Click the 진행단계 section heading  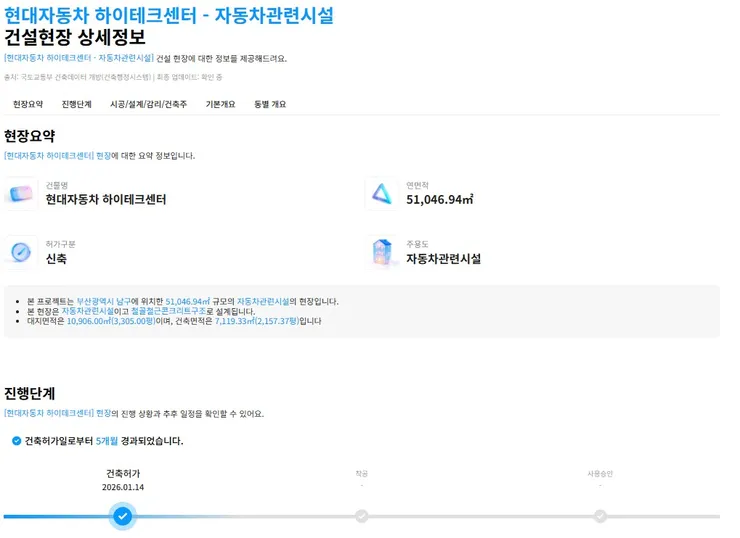pyautogui.click(x=29, y=393)
